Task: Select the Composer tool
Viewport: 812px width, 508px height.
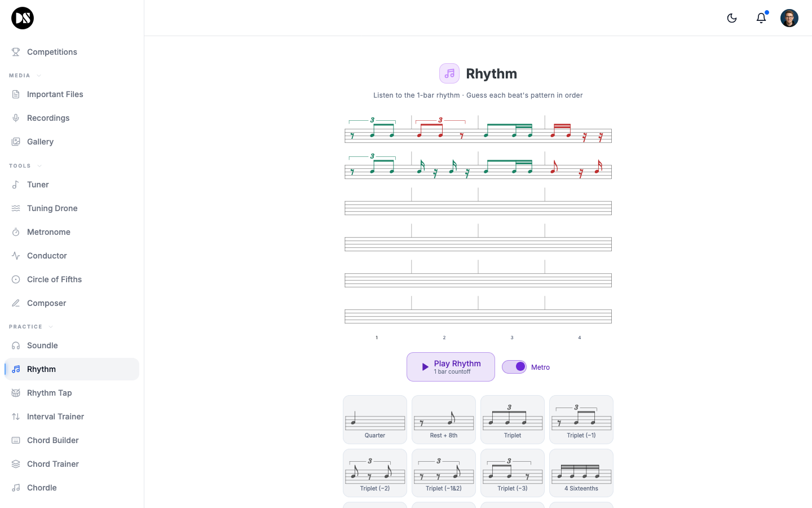Action: click(46, 303)
